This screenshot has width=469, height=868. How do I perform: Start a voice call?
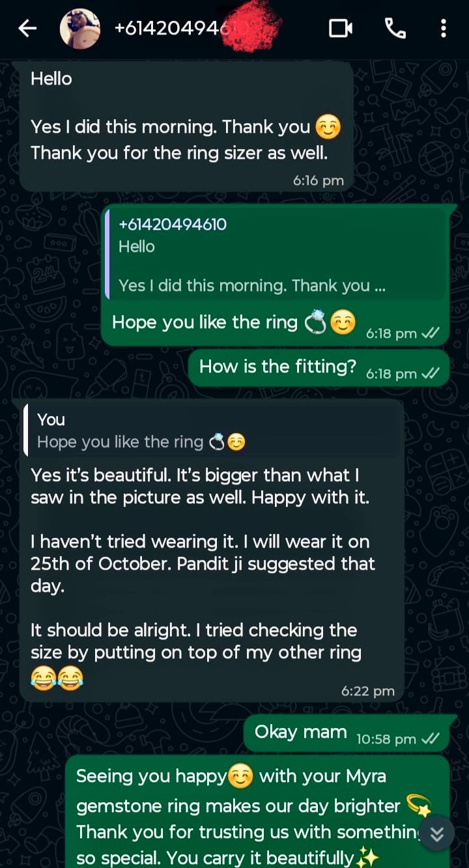click(395, 28)
